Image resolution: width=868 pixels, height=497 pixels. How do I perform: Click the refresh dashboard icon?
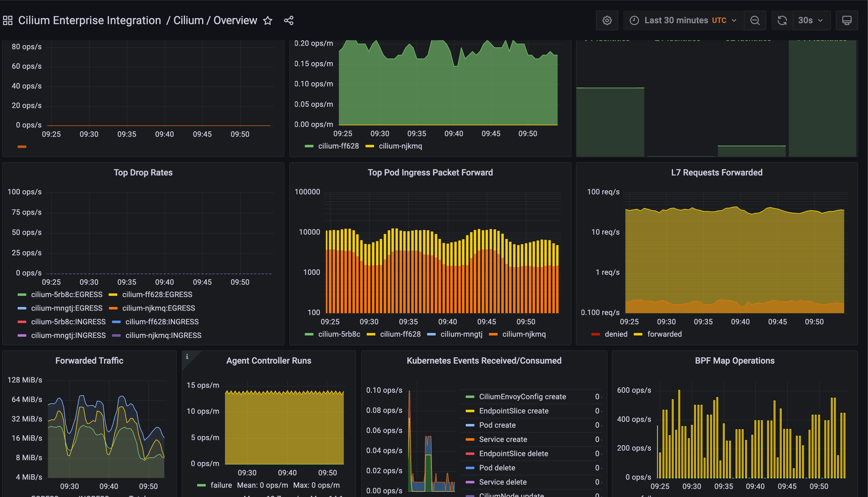(x=782, y=20)
